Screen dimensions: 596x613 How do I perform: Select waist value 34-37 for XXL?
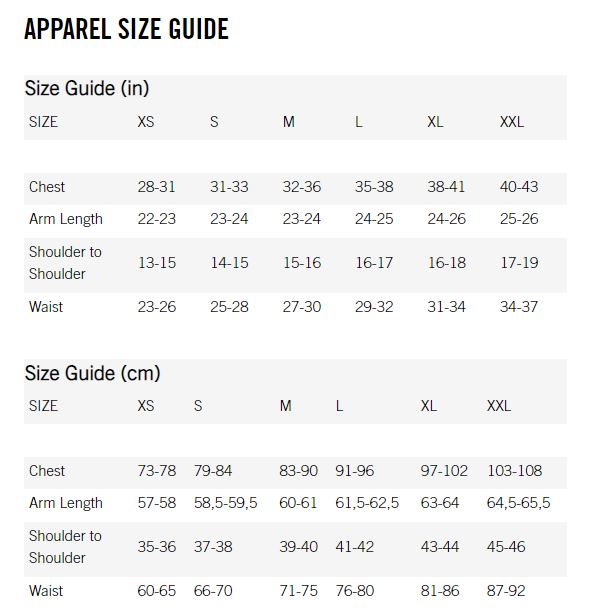coord(519,307)
